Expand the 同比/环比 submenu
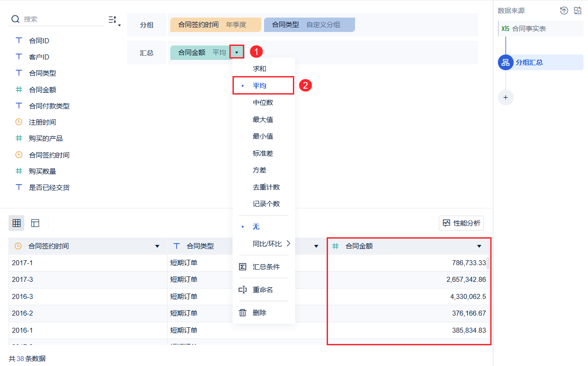 click(x=272, y=244)
